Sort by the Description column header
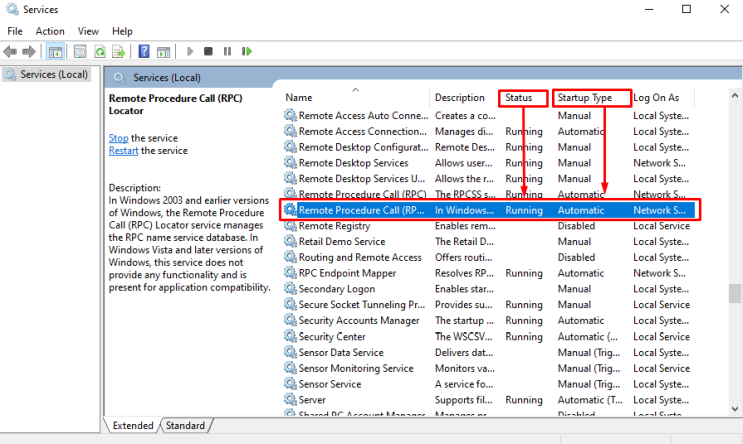This screenshot has height=444, width=743. click(460, 97)
